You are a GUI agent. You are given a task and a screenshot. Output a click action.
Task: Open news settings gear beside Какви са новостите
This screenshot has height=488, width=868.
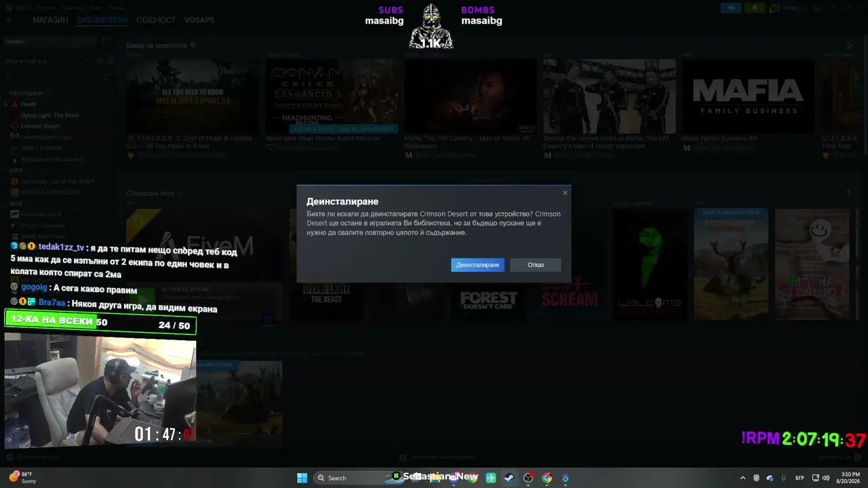coord(193,45)
